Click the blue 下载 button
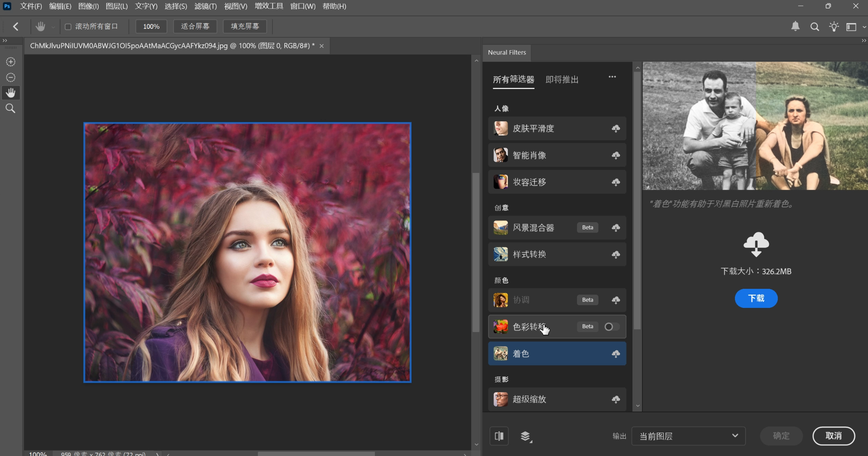This screenshot has height=456, width=868. 756,299
